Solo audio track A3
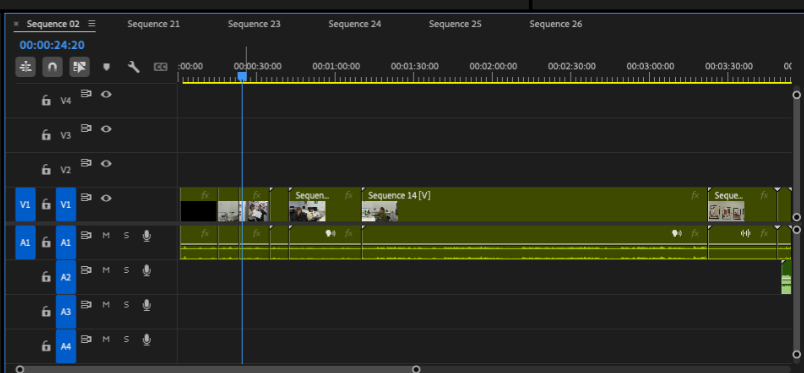The height and width of the screenshot is (373, 804). pos(126,305)
